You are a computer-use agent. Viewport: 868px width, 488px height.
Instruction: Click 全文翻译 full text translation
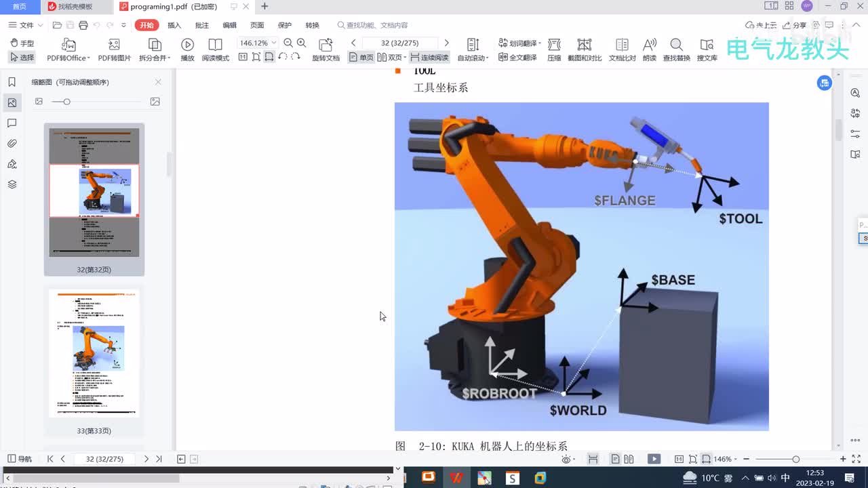[x=517, y=58]
